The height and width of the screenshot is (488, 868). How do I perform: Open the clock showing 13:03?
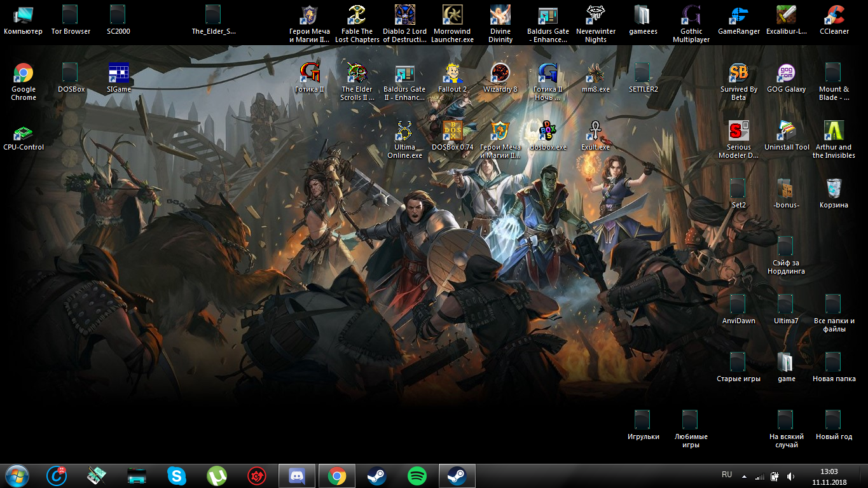coord(829,476)
